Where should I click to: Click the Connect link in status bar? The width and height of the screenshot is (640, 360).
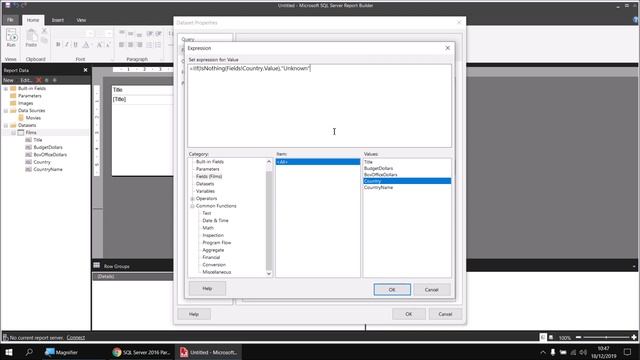point(76,338)
